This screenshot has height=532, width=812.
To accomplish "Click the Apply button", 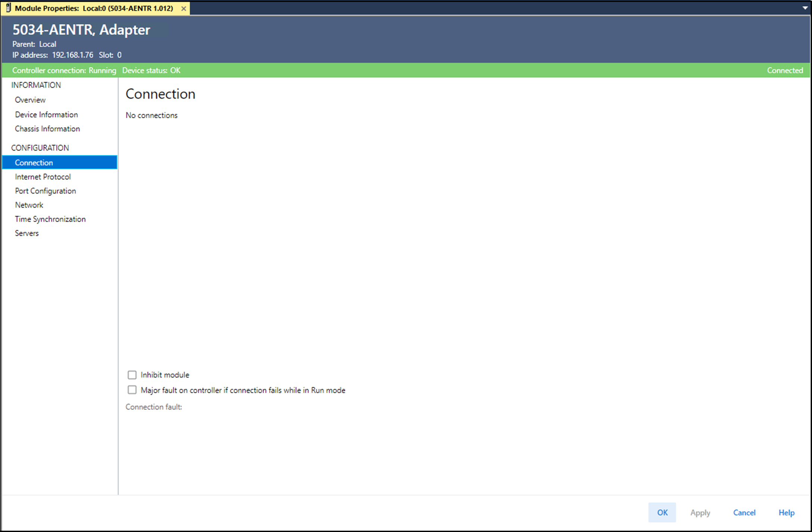I will coord(700,513).
